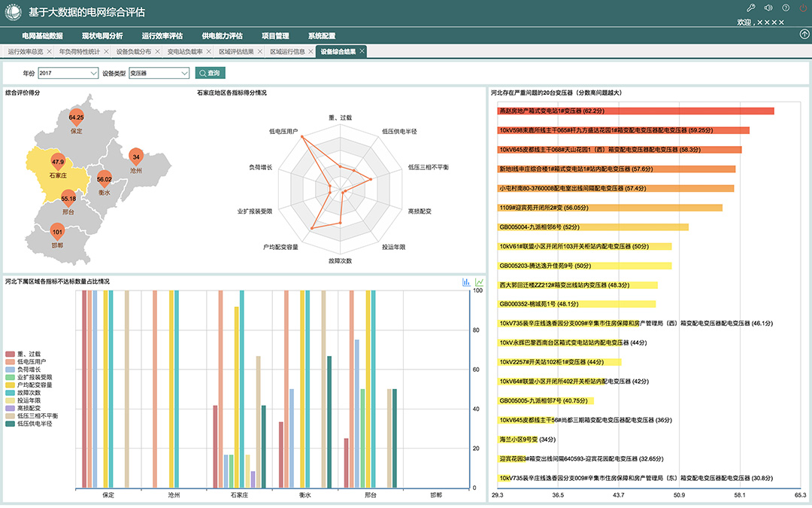Open 供电能力评估 menu
The image size is (812, 508).
click(222, 35)
